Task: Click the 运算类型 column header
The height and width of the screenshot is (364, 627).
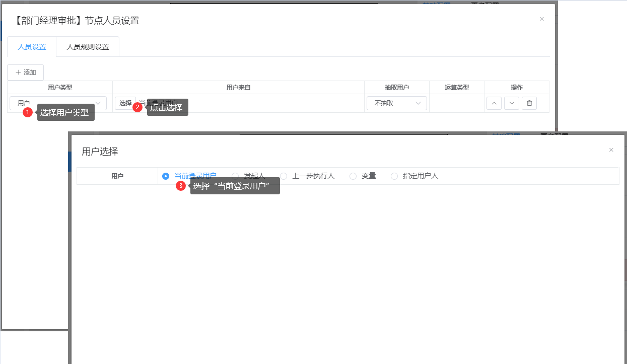Action: 457,88
